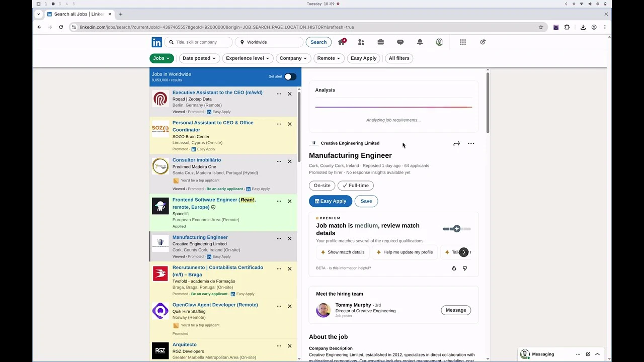644x362 pixels.
Task: Open Arquitecto job listing
Action: tap(185, 345)
